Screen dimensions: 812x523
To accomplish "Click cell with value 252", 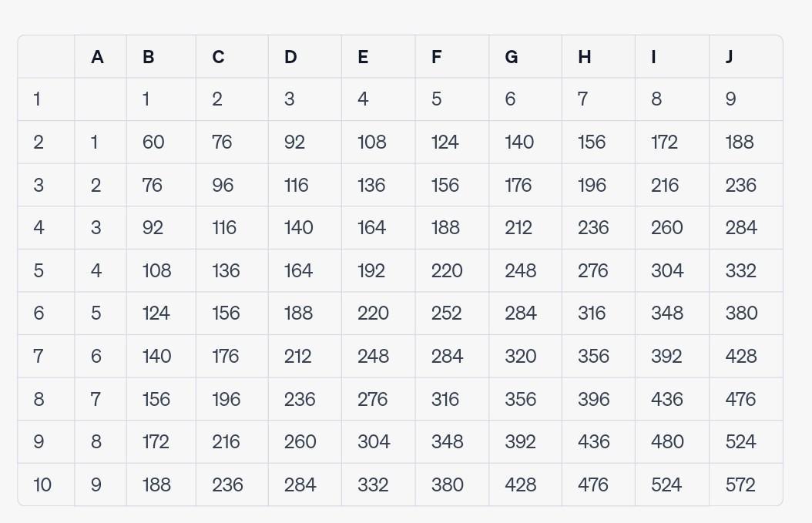I will click(x=452, y=313).
